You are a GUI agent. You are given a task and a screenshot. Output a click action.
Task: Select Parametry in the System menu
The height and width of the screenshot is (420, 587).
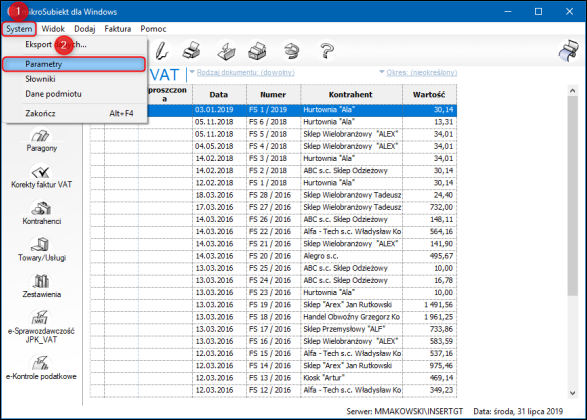coord(74,64)
